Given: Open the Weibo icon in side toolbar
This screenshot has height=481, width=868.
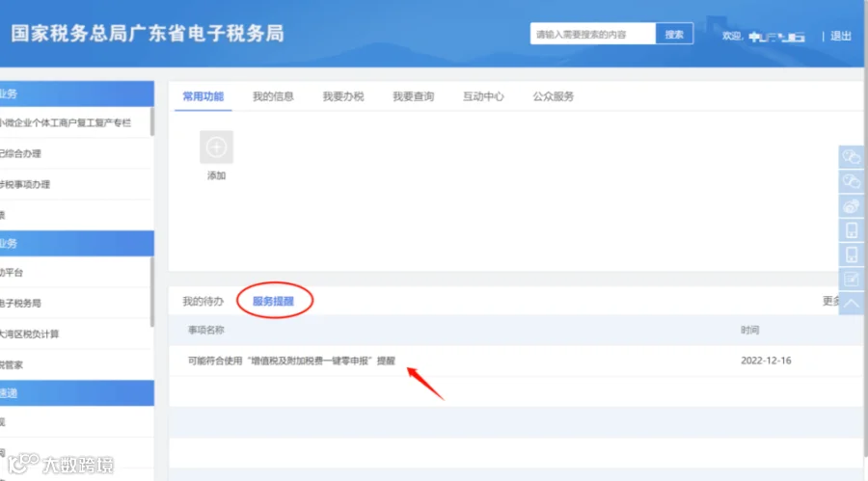Looking at the screenshot, I should coord(852,206).
